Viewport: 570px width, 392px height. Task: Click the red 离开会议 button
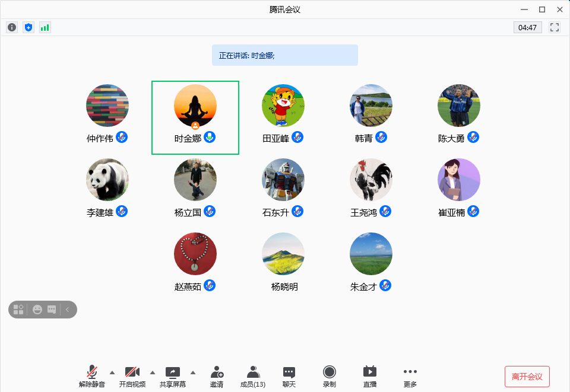click(x=527, y=377)
